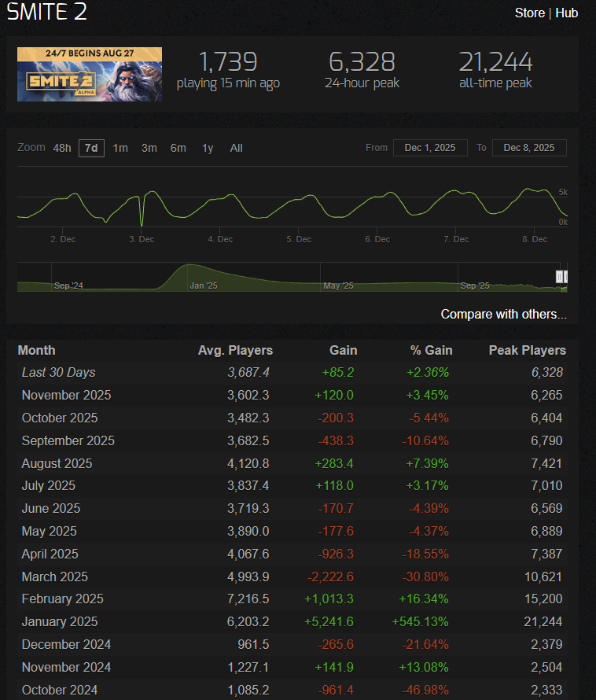The height and width of the screenshot is (700, 596).
Task: Click the SMITE 2 page title
Action: pos(47,11)
